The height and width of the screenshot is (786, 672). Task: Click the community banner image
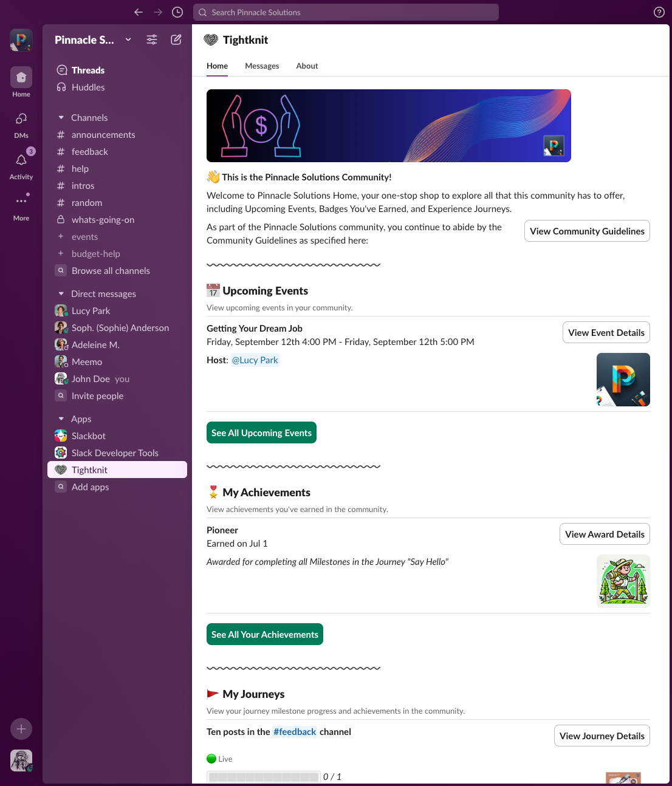[x=389, y=126]
